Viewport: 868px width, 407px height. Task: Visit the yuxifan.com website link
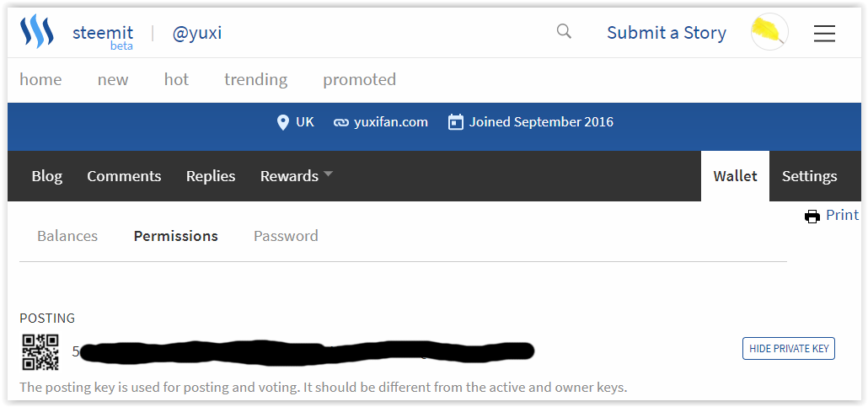390,122
